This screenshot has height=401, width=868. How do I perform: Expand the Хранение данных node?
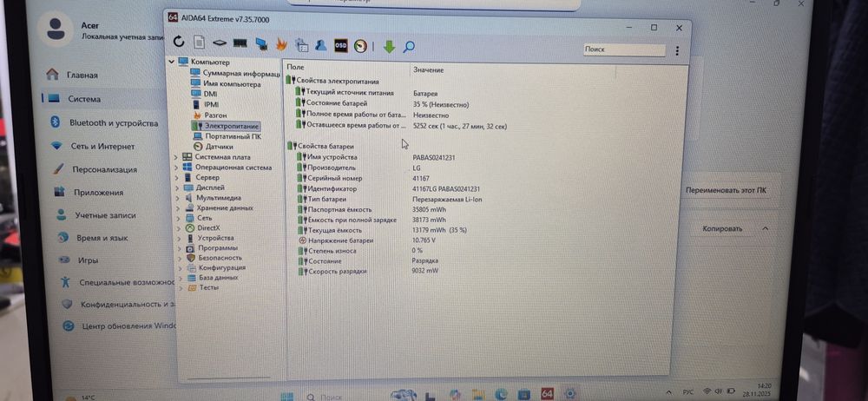177,208
